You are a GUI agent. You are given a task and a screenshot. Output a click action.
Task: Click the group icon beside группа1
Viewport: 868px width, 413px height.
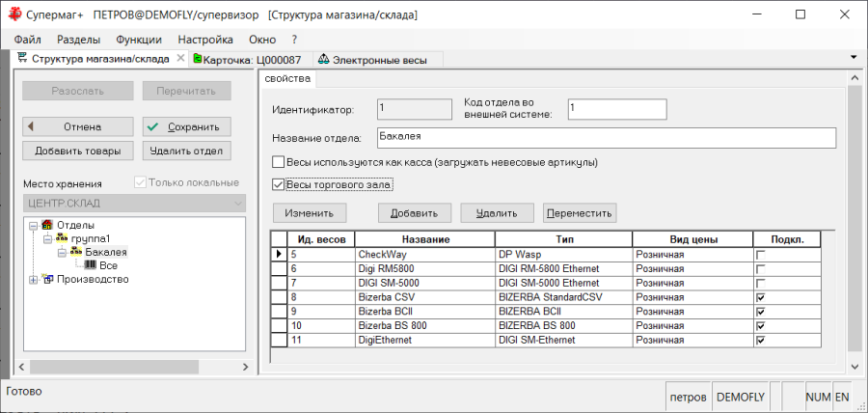click(x=62, y=238)
